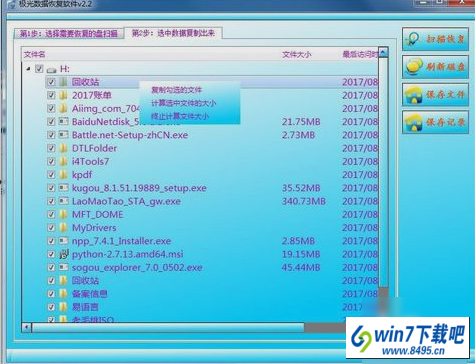Click the exe icon of Battle.net-Setup-zhCN.exe
Image resolution: width=475 pixels, height=364 pixels.
tap(63, 135)
